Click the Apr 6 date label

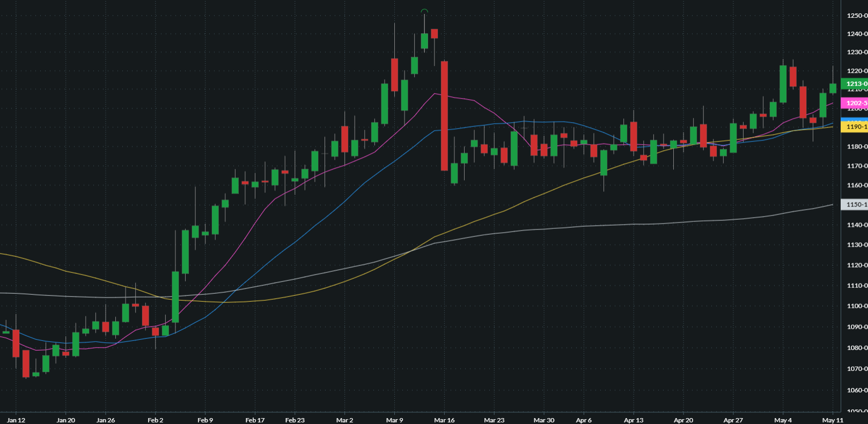584,420
